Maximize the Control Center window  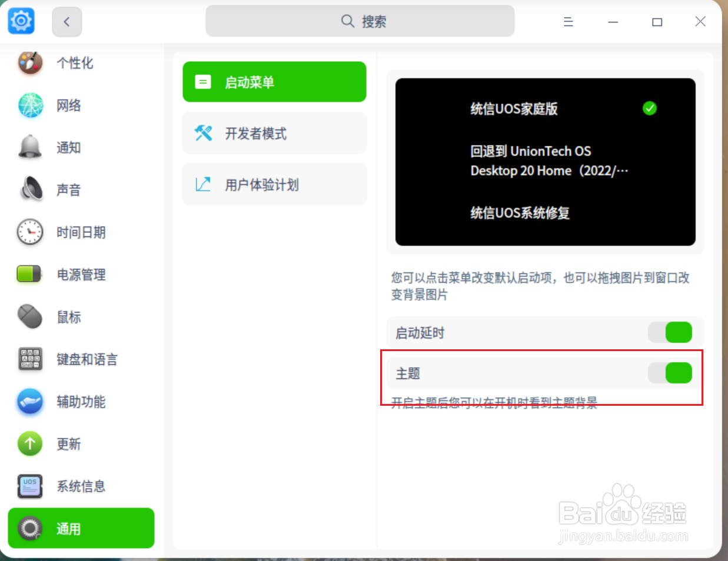pyautogui.click(x=657, y=22)
